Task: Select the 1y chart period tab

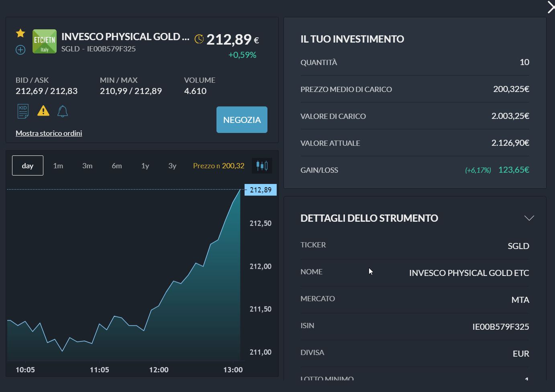Action: coord(145,165)
